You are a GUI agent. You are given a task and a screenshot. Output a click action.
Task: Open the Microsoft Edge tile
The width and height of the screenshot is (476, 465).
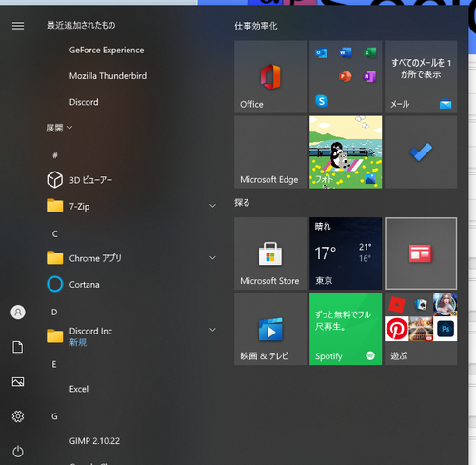[270, 152]
